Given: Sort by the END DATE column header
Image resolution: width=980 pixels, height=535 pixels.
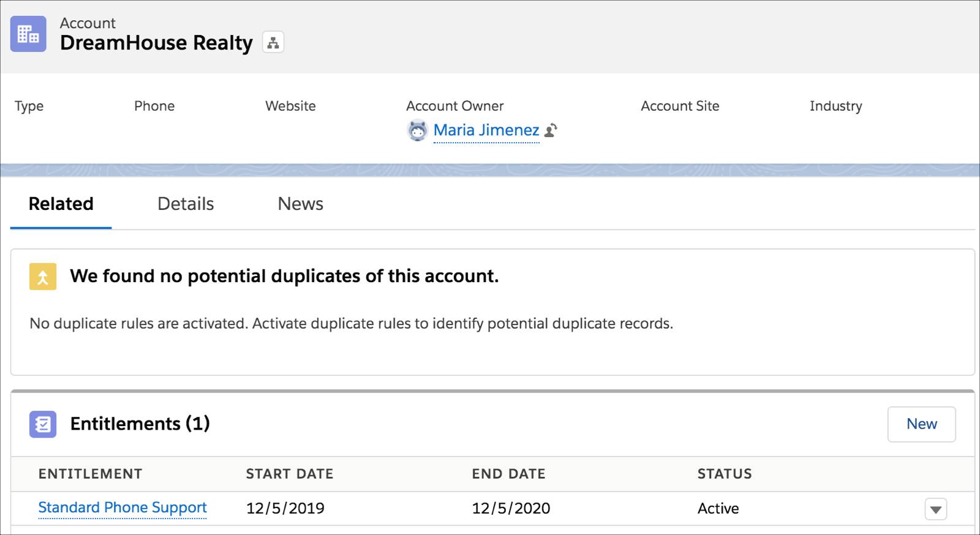Looking at the screenshot, I should [x=508, y=474].
